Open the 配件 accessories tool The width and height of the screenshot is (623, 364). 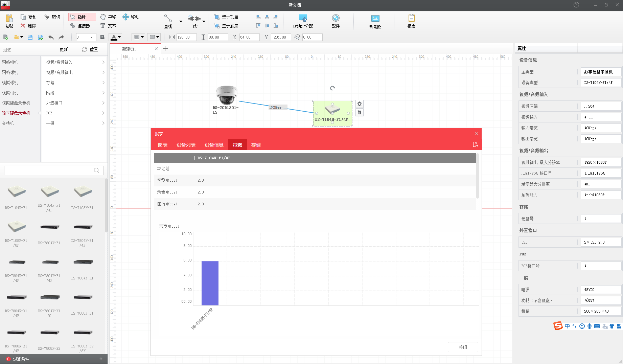[336, 21]
